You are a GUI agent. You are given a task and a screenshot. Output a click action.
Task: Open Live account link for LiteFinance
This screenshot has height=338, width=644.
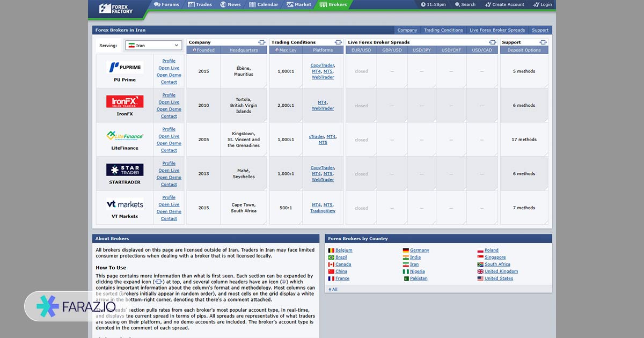click(169, 136)
